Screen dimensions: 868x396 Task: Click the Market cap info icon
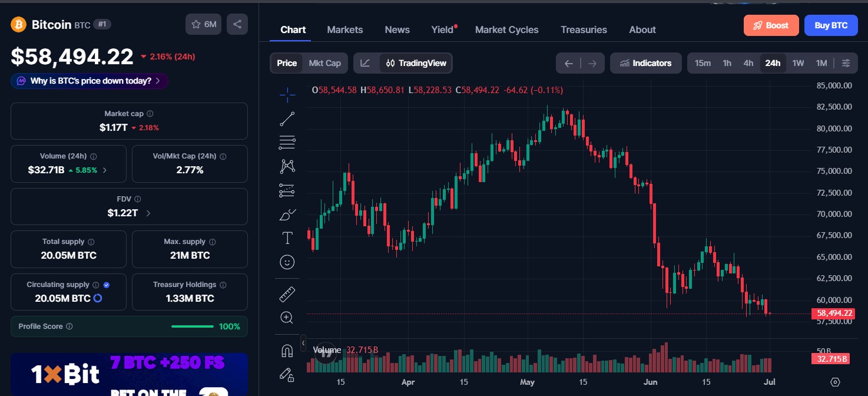coord(150,114)
